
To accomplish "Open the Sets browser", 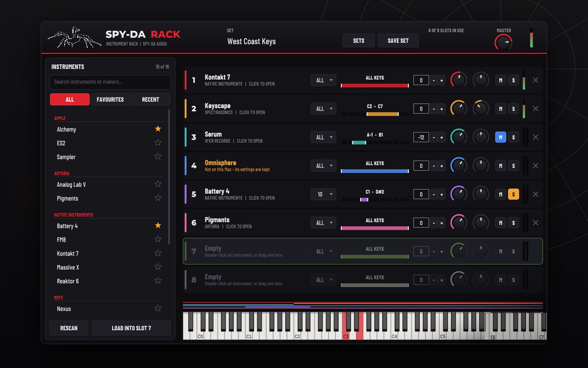I will [x=359, y=40].
